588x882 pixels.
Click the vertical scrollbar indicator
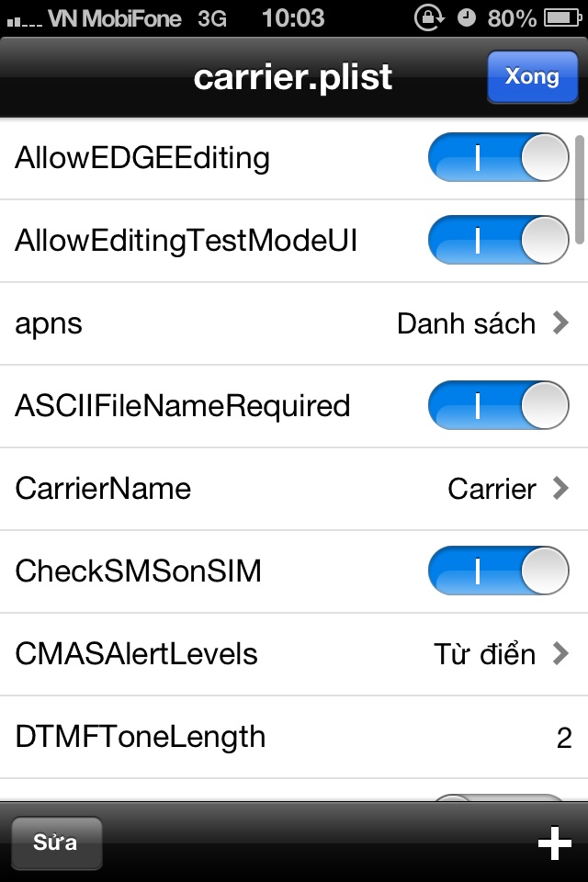click(x=580, y=189)
